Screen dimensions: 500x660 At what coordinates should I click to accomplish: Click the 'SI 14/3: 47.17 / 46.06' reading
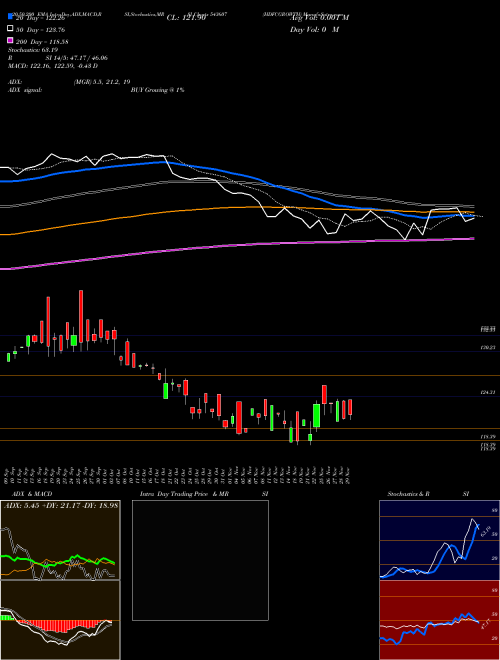click(x=77, y=58)
